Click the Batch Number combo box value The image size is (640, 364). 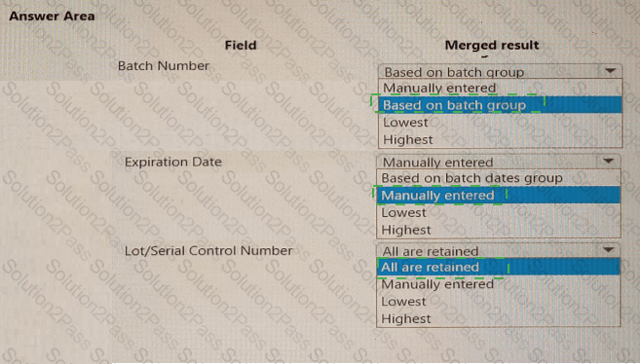[x=489, y=71]
